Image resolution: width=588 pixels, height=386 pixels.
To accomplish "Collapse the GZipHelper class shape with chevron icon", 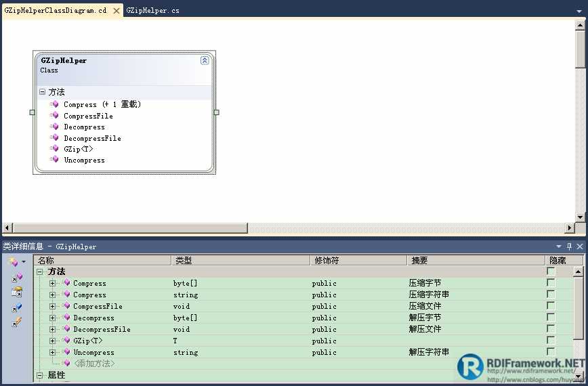I will coord(205,60).
